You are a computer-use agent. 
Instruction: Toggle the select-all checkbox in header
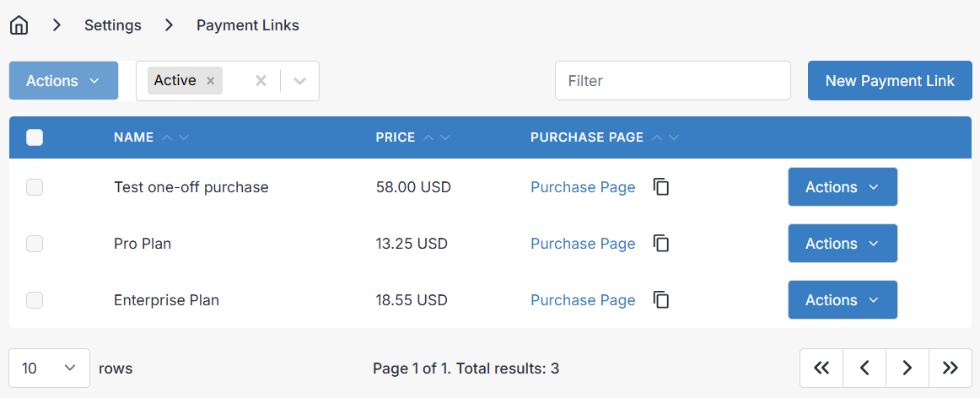pos(35,137)
